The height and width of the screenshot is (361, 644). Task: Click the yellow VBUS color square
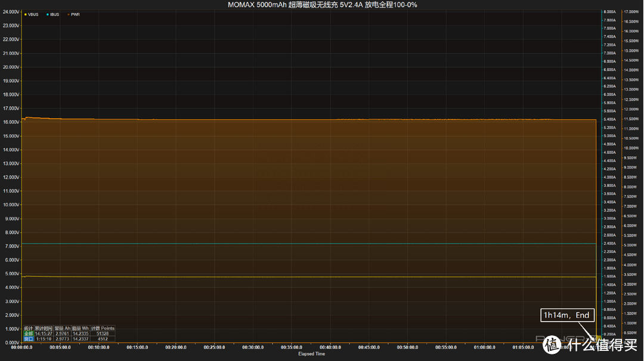(26, 14)
